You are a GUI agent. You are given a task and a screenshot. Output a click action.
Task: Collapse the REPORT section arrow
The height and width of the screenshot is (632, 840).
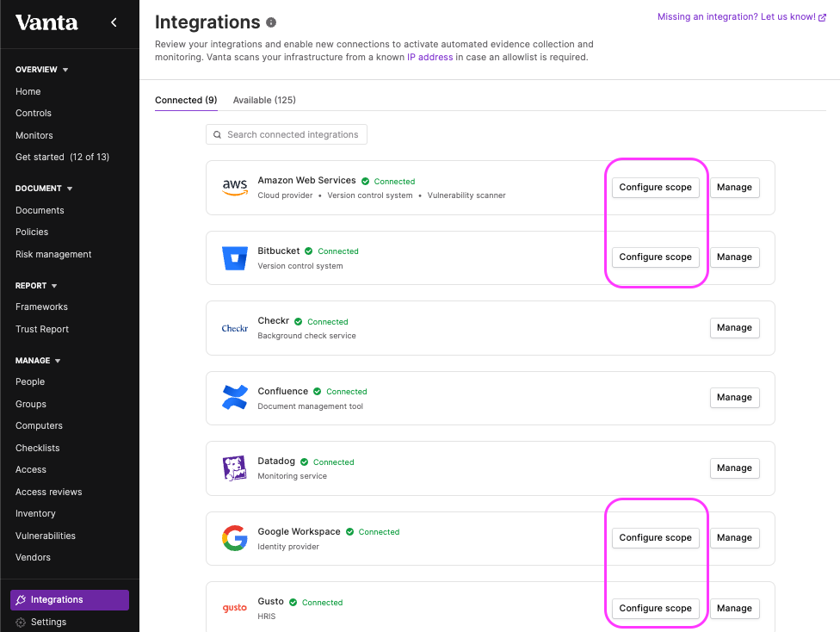click(x=54, y=286)
